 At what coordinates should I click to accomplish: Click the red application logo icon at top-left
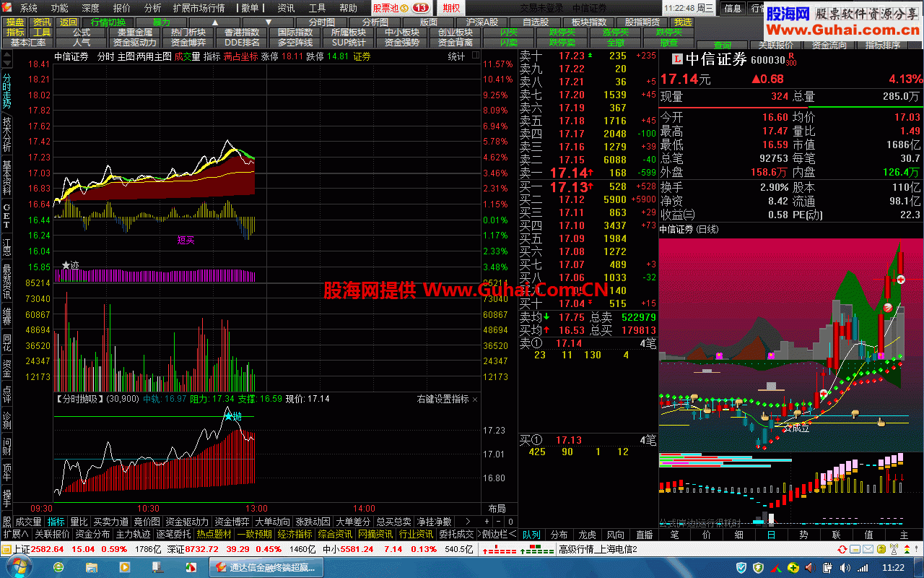8,9
